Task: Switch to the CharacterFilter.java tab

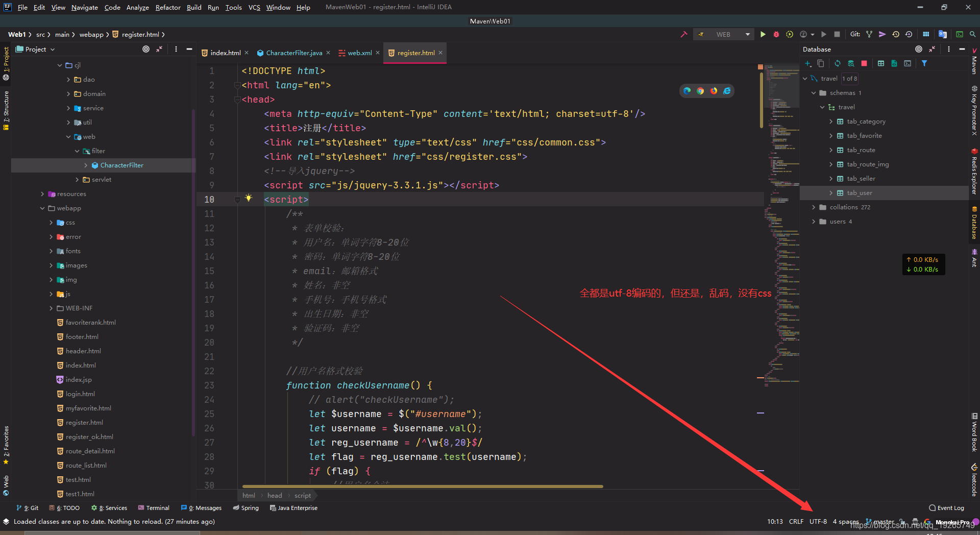Action: (x=293, y=53)
